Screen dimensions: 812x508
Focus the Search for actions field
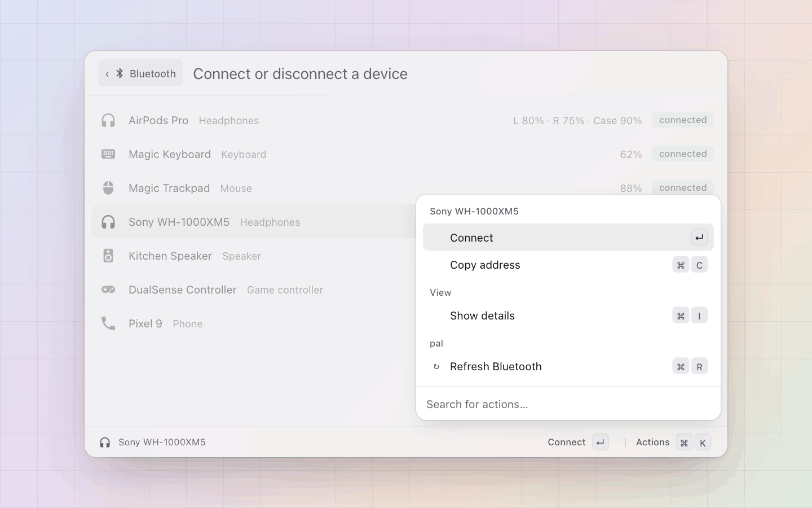[x=568, y=404]
